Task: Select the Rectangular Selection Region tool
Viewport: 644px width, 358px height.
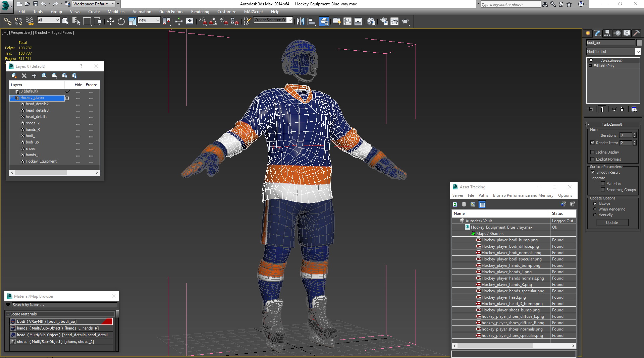Action: 87,21
